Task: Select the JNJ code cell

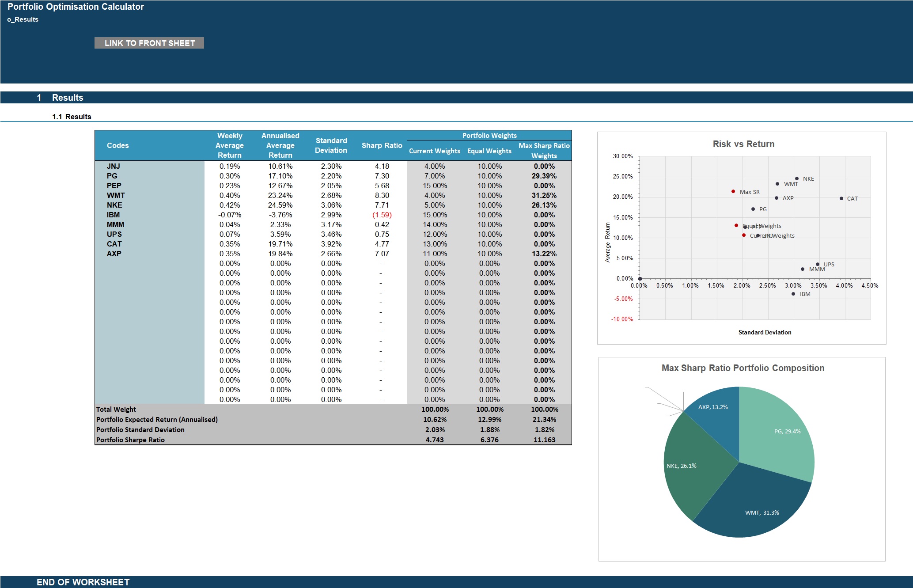Action: tap(150, 166)
